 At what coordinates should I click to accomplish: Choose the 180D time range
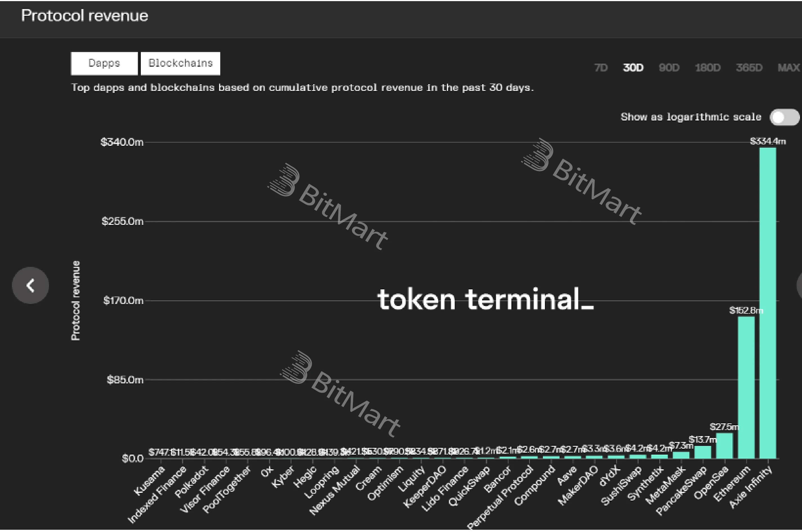pos(708,68)
